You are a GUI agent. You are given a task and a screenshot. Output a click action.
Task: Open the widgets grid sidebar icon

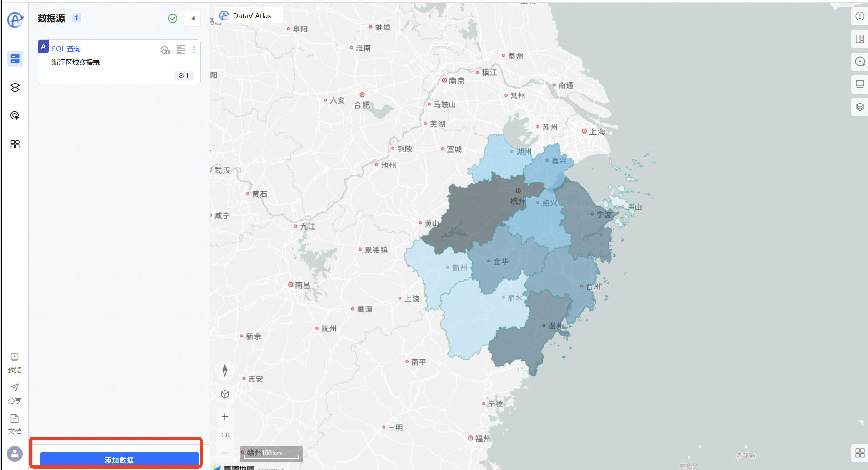point(15,144)
